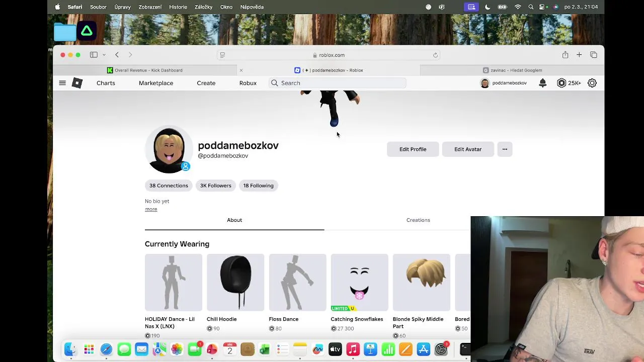Screen dimensions: 644x362
Task: Click the Roblox logo home icon
Action: 77,83
